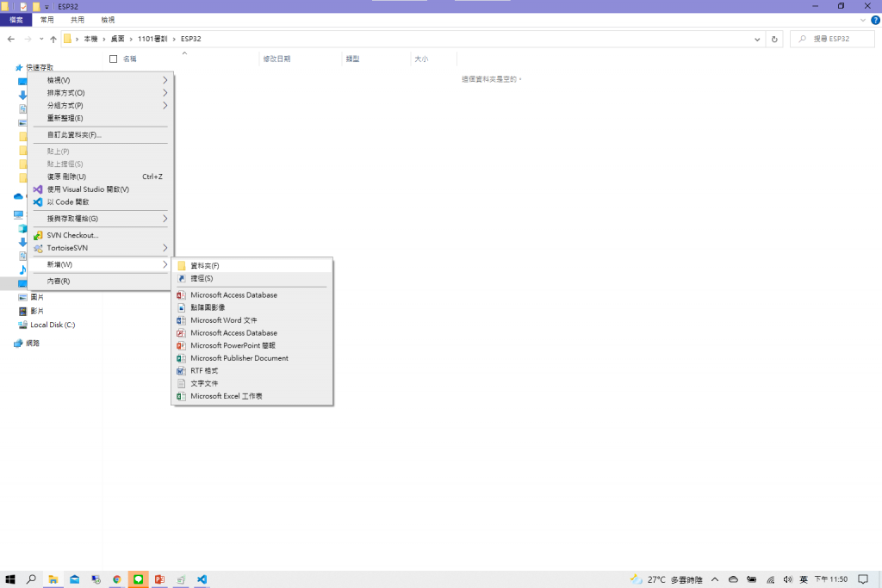Create new 點陣圖影像 bitmap image
The image size is (882, 588).
tap(252, 307)
